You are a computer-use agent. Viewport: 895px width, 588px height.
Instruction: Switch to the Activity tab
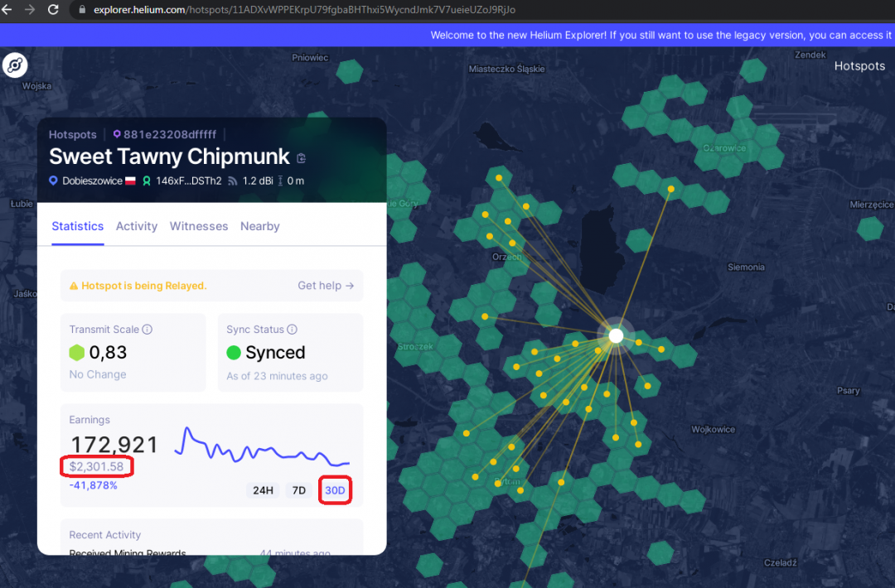[137, 226]
